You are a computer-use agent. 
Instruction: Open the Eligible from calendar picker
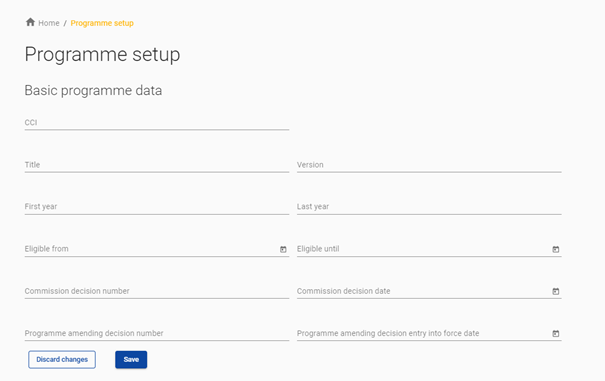[x=283, y=249]
